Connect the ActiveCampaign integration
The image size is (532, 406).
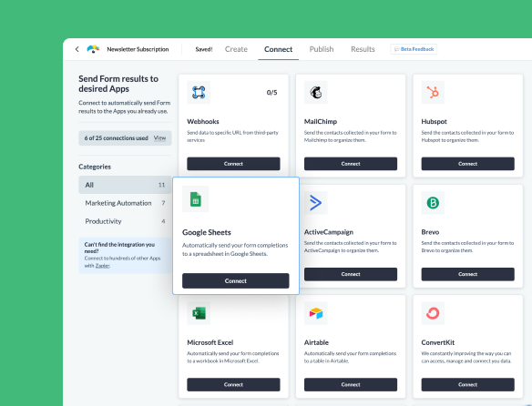[351, 274]
